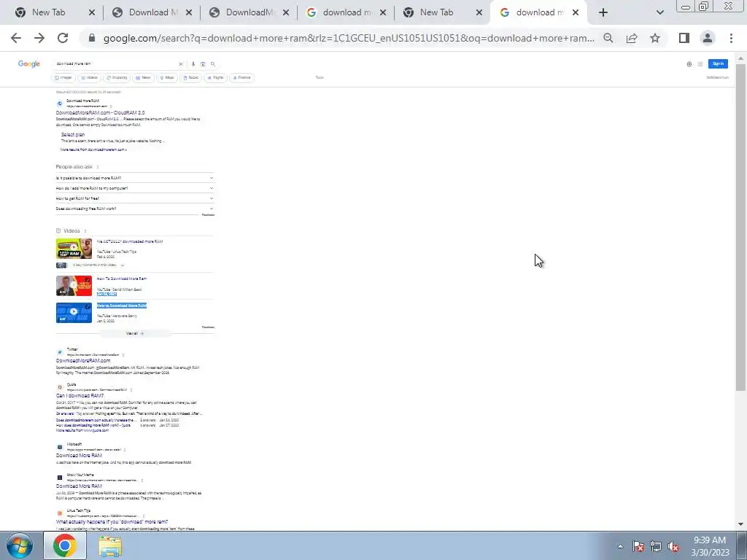Search by image with camera icon
The height and width of the screenshot is (560, 747).
click(x=203, y=64)
